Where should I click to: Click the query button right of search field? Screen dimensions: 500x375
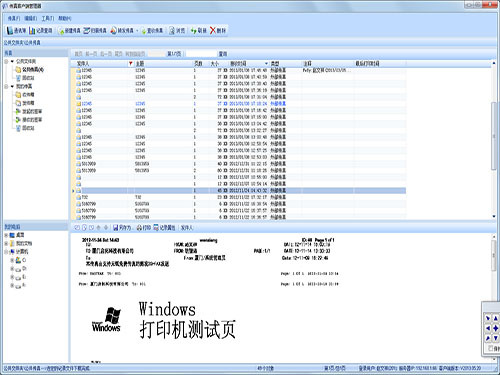[223, 54]
